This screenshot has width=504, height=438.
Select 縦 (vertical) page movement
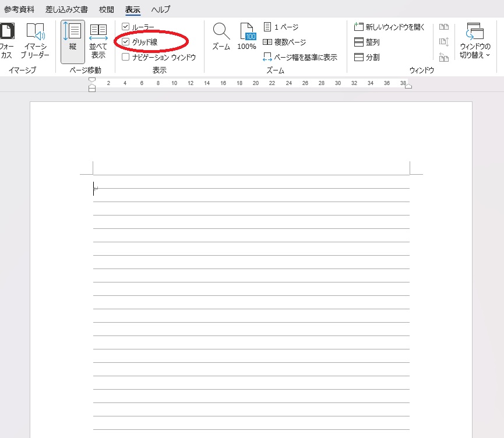(73, 41)
